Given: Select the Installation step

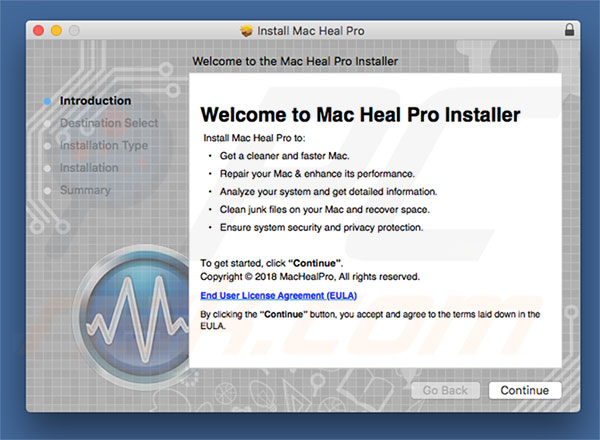Looking at the screenshot, I should click(x=89, y=168).
